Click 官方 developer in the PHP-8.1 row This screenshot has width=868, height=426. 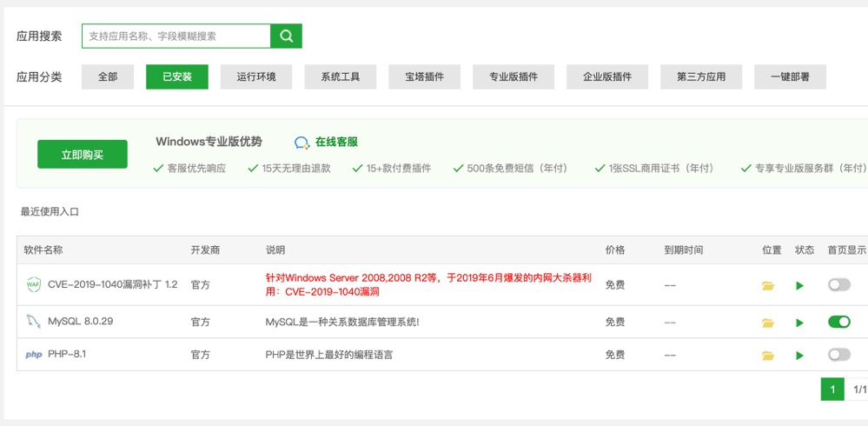tap(201, 355)
